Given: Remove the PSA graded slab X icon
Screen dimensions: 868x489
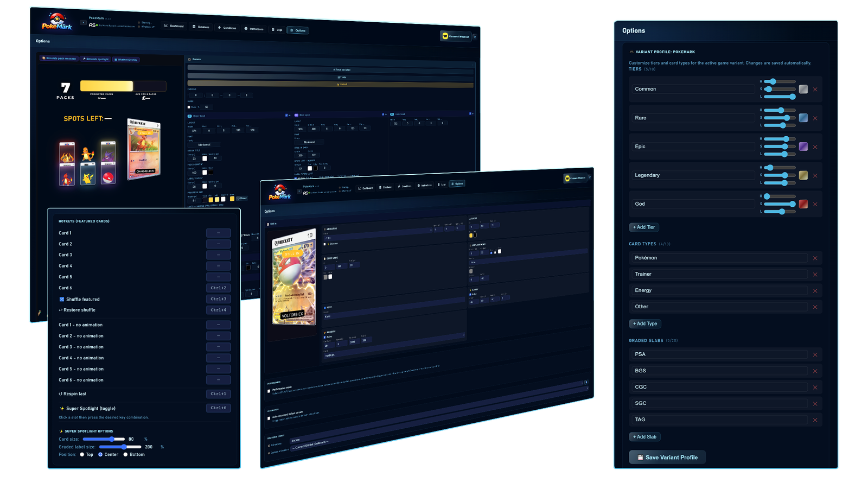Looking at the screenshot, I should (815, 355).
